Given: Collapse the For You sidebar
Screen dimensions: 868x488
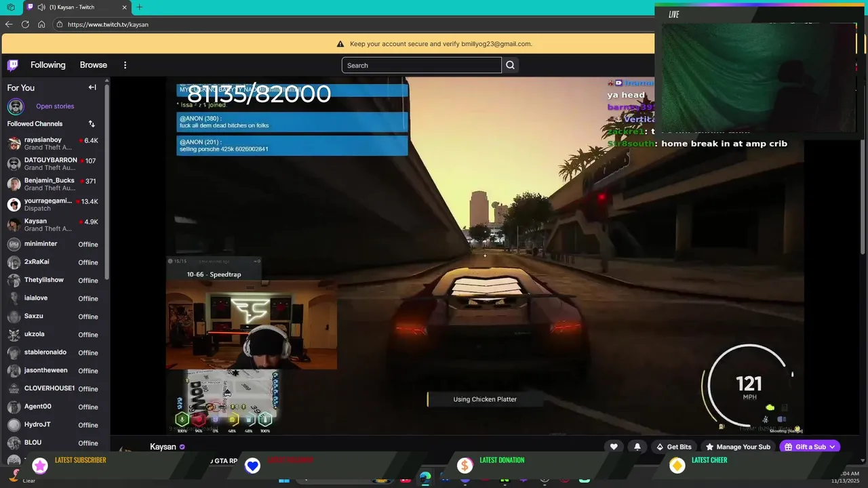Looking at the screenshot, I should pyautogui.click(x=92, y=87).
